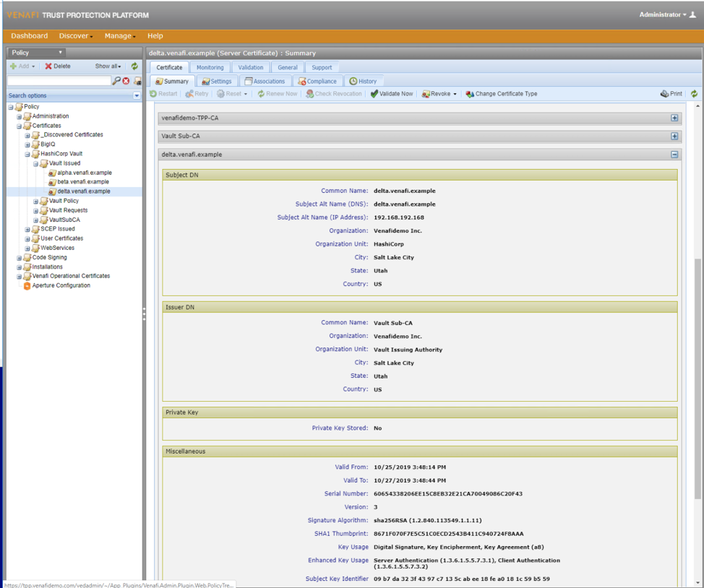Open the Add dropdown in tree toolbar
The width and height of the screenshot is (704, 588).
click(x=22, y=66)
